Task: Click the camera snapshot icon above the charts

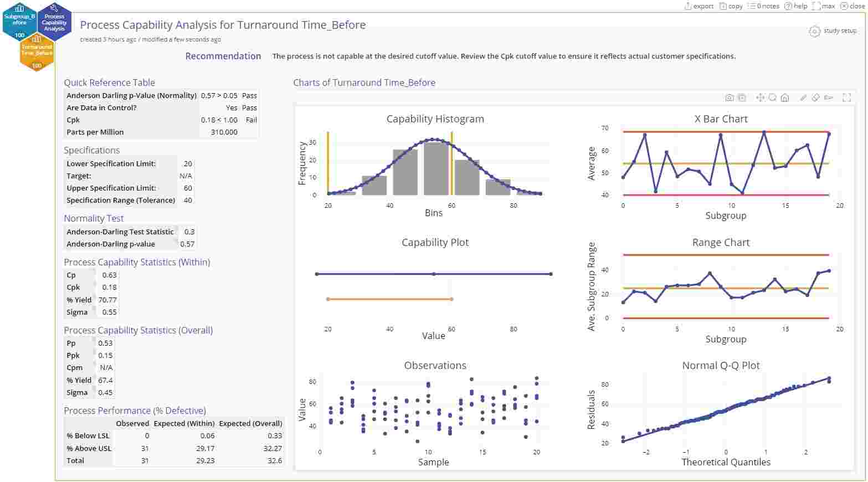Action: 730,98
